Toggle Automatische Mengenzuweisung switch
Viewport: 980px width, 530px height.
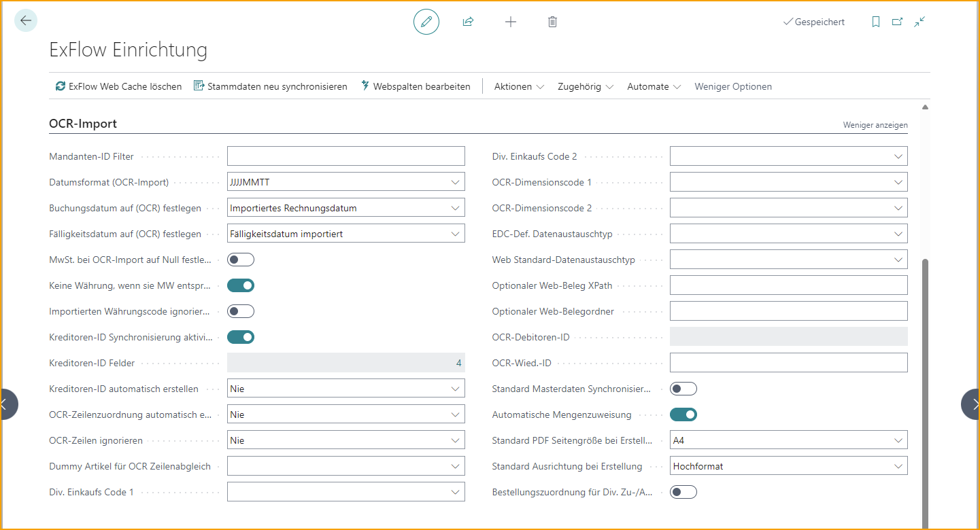(683, 414)
